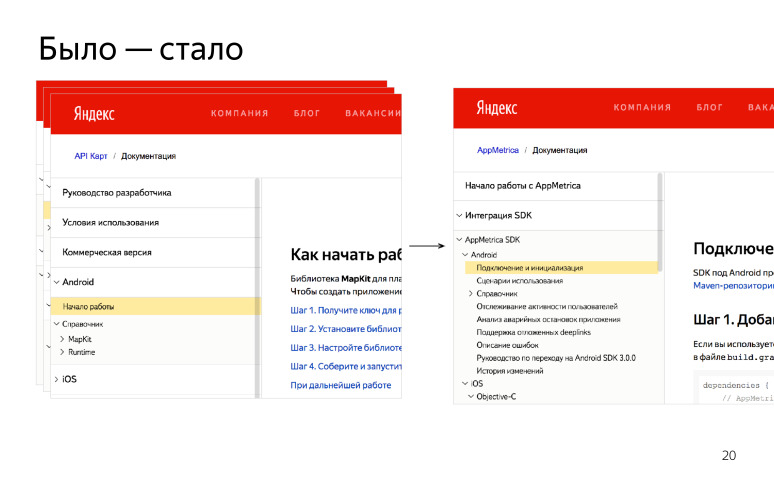Open История изменений item
Image resolution: width=774 pixels, height=484 pixels.
click(509, 371)
